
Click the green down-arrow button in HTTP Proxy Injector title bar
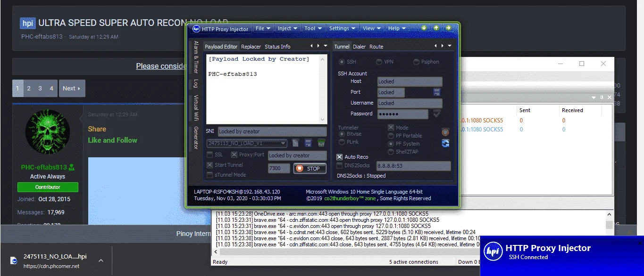pos(424,28)
